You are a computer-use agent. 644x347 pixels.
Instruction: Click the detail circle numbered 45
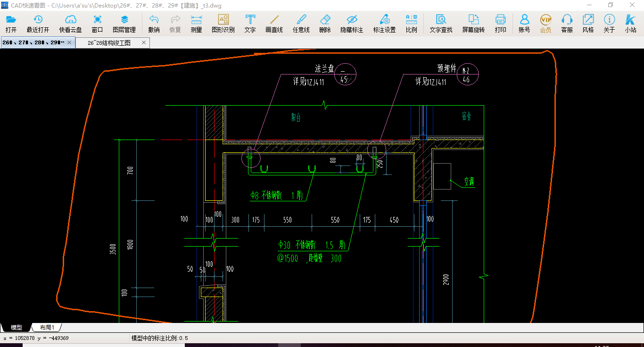coord(344,75)
